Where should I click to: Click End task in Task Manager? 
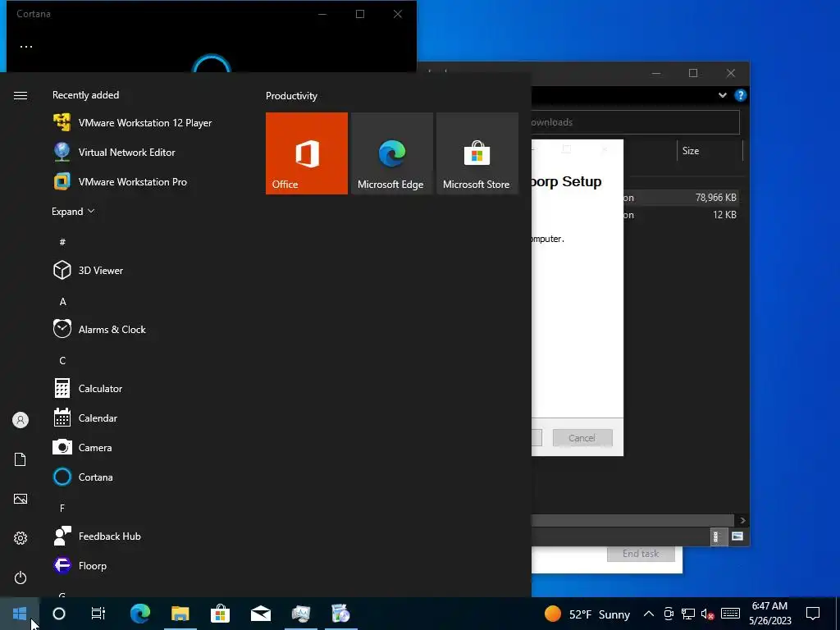point(641,554)
